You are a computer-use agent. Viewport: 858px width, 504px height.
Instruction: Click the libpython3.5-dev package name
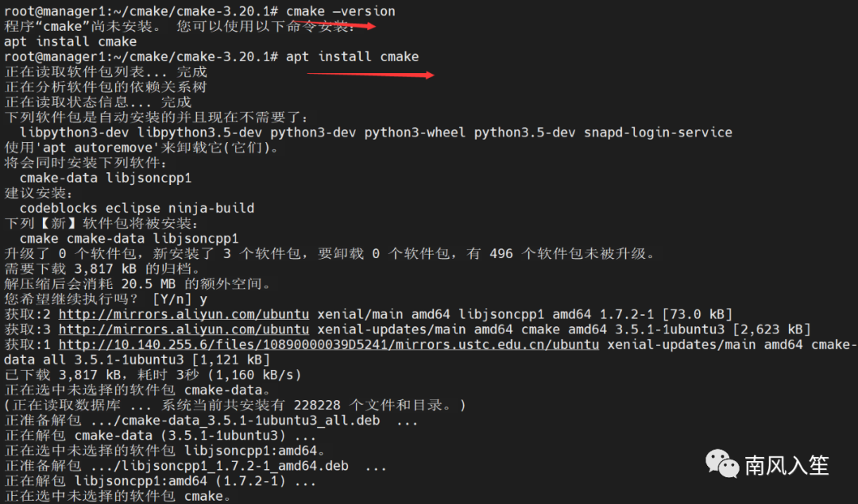199,133
